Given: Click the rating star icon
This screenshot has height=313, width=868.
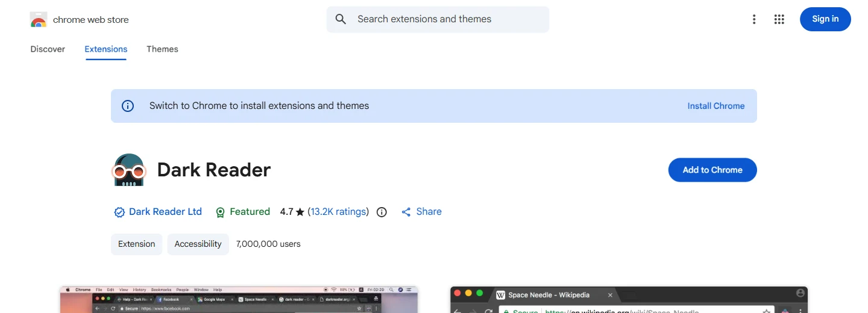Looking at the screenshot, I should [x=300, y=212].
